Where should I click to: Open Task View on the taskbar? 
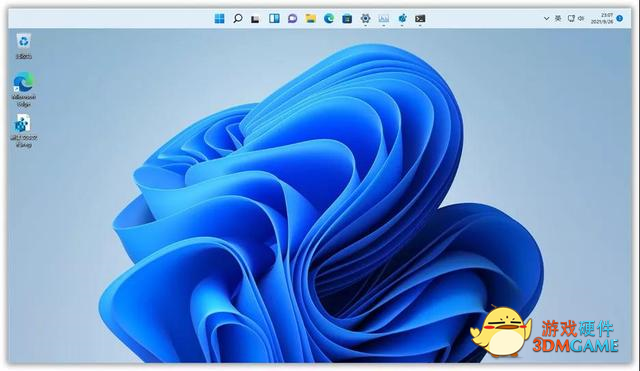(x=256, y=19)
